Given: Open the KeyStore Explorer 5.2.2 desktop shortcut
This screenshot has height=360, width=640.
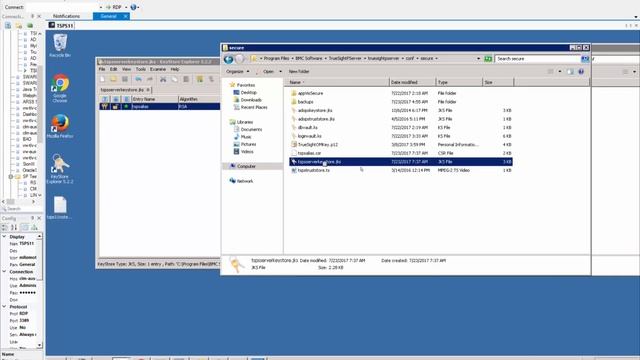Looking at the screenshot, I should tap(60, 168).
